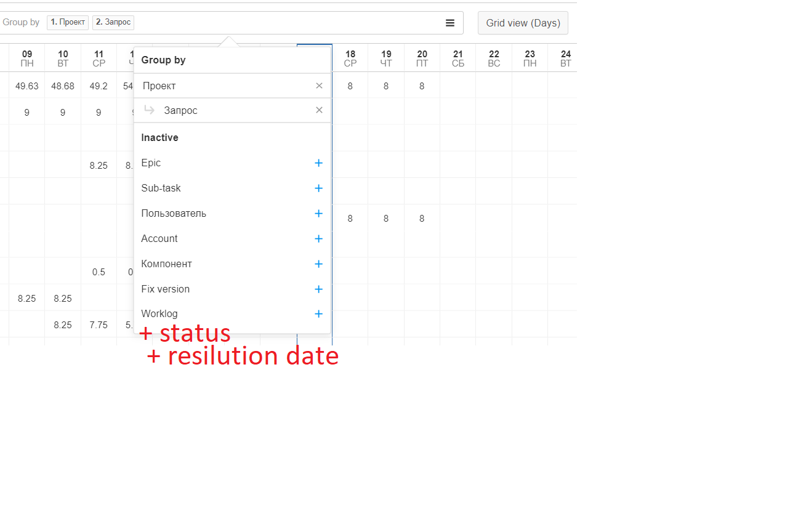Add Пользователь grouping with plus icon
This screenshot has height=532, width=798.
point(318,214)
